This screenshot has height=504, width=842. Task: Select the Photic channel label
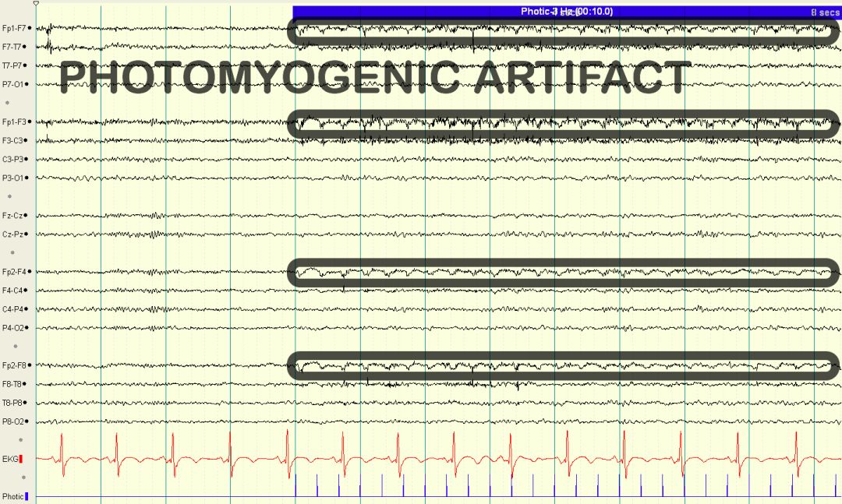pos(13,496)
